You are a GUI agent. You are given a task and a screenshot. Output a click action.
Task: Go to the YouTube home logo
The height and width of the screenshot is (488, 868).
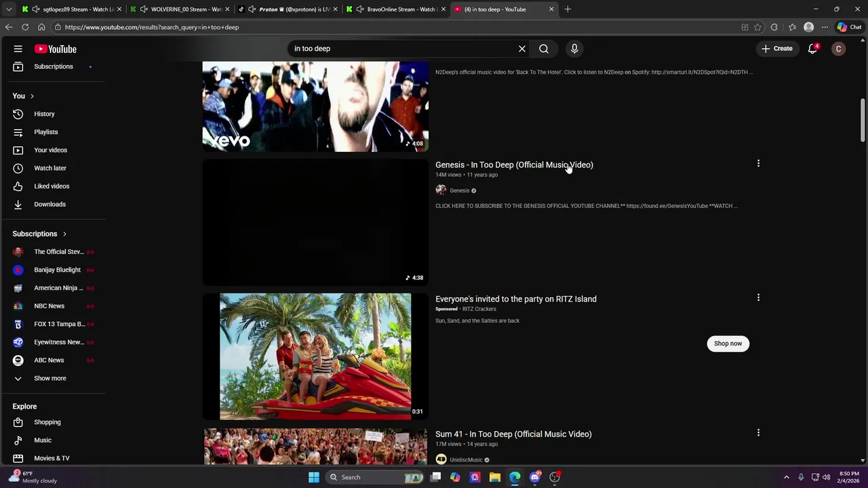tap(56, 49)
